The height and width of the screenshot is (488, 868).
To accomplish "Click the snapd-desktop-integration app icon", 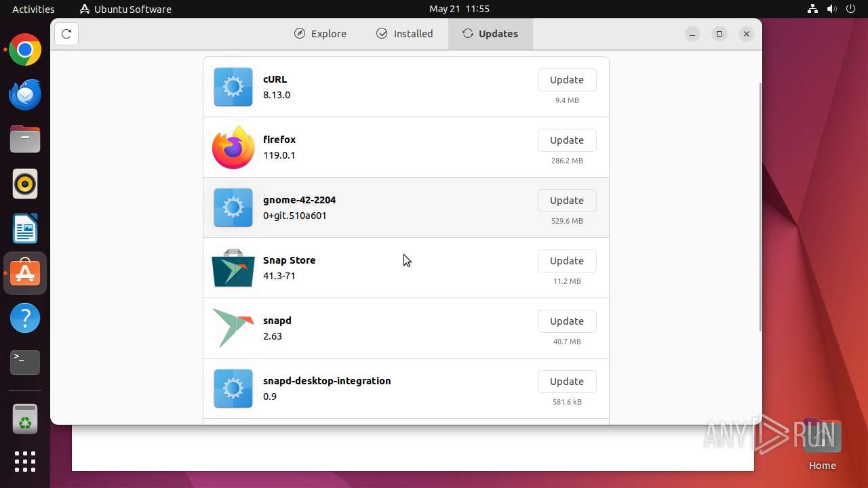I will click(233, 388).
